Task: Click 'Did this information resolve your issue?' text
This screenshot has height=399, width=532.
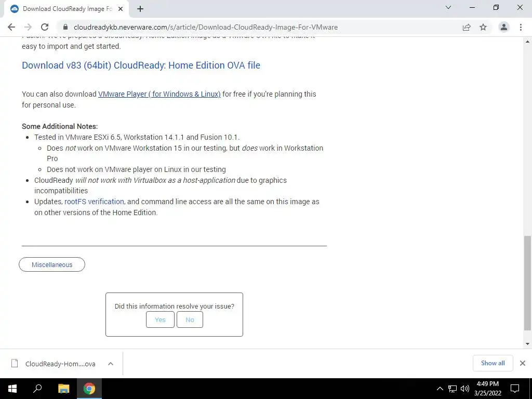Action: tap(175, 306)
